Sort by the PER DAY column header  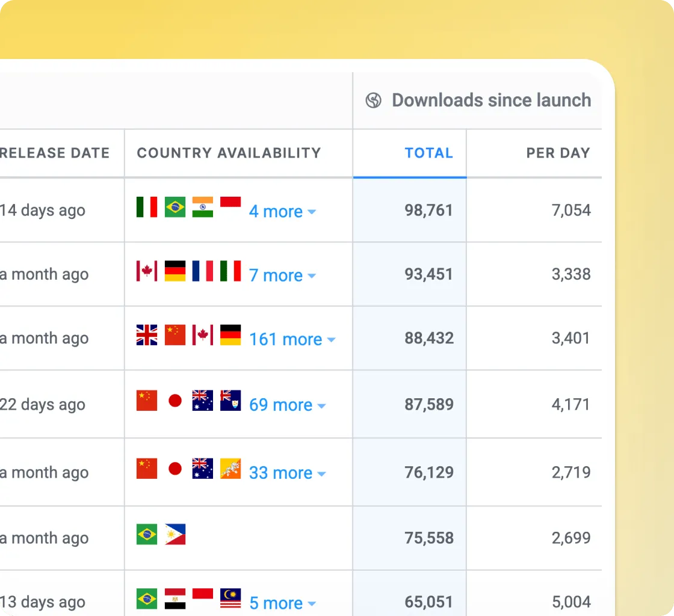(x=558, y=153)
